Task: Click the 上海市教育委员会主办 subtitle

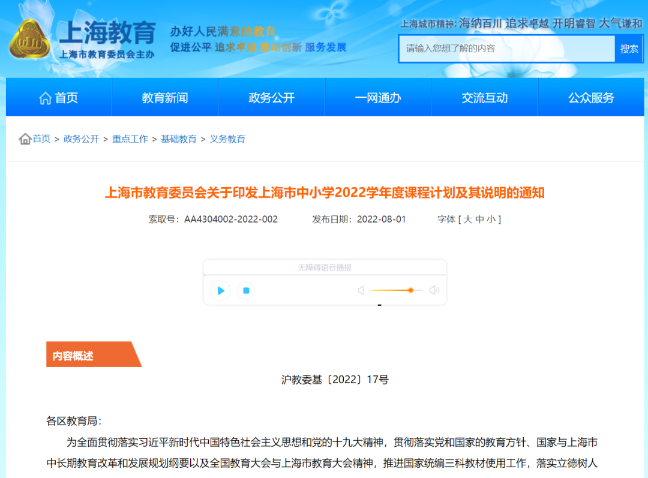Action: tap(107, 55)
